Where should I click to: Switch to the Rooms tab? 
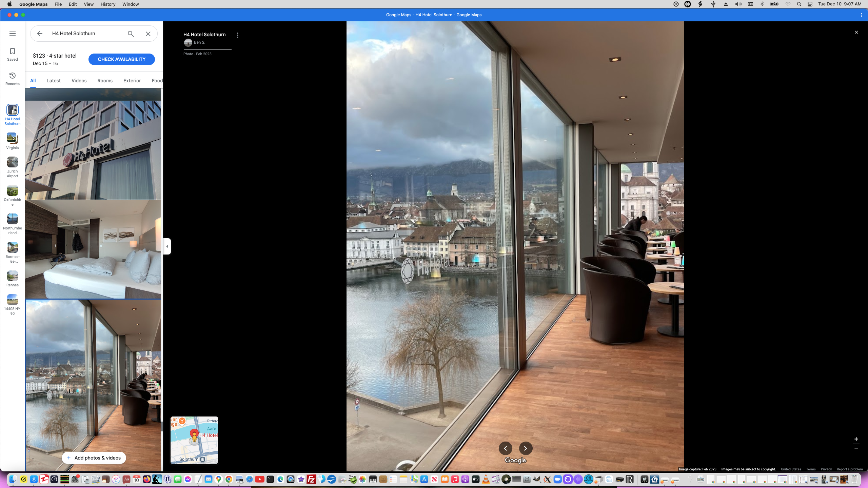pos(105,81)
